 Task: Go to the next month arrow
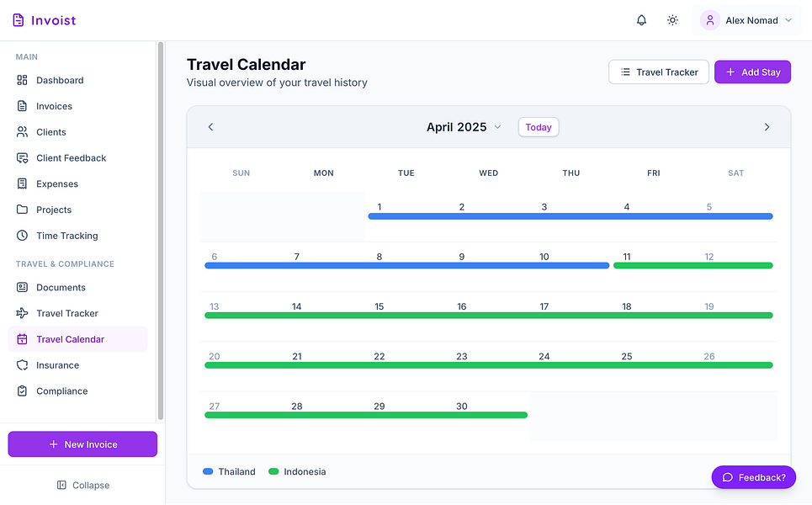pyautogui.click(x=767, y=127)
